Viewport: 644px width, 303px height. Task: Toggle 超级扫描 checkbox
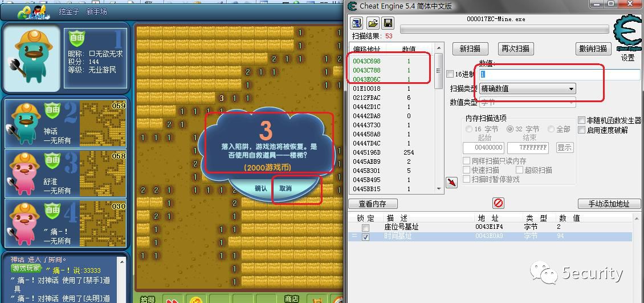(520, 170)
